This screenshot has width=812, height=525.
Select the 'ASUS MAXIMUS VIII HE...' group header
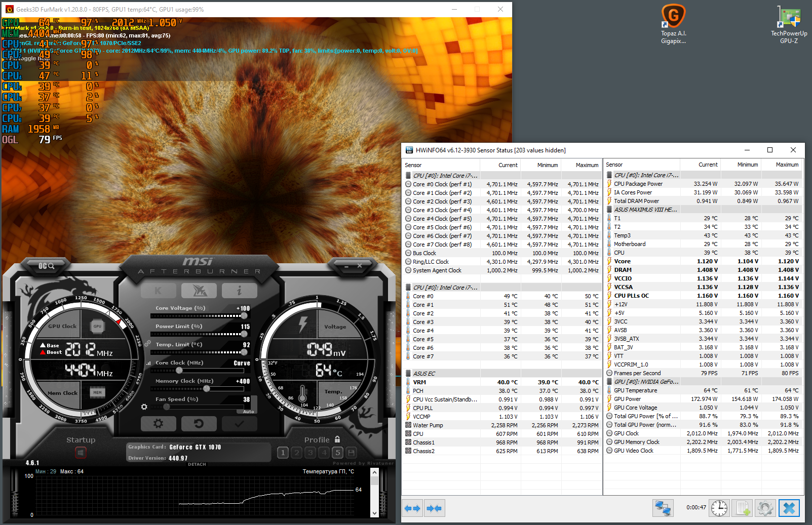(703, 210)
